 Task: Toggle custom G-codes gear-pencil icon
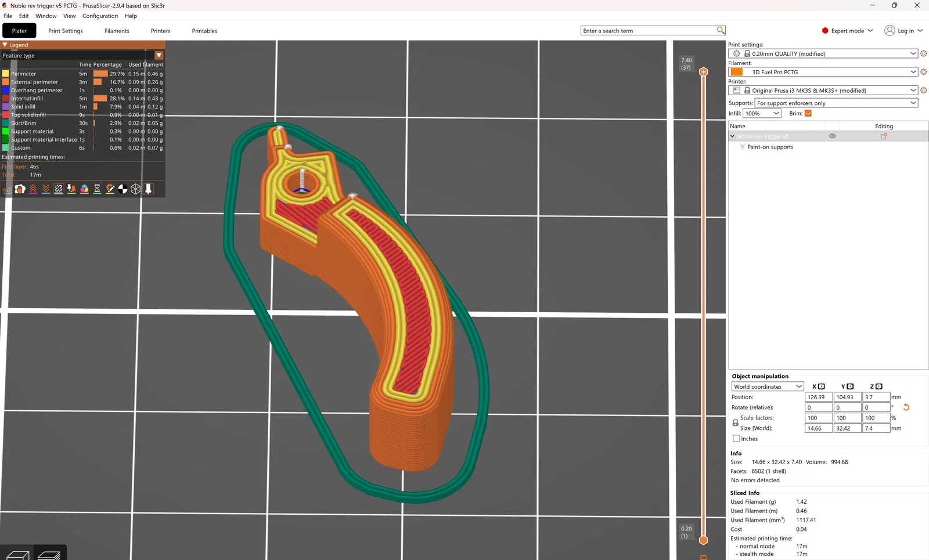coord(110,189)
